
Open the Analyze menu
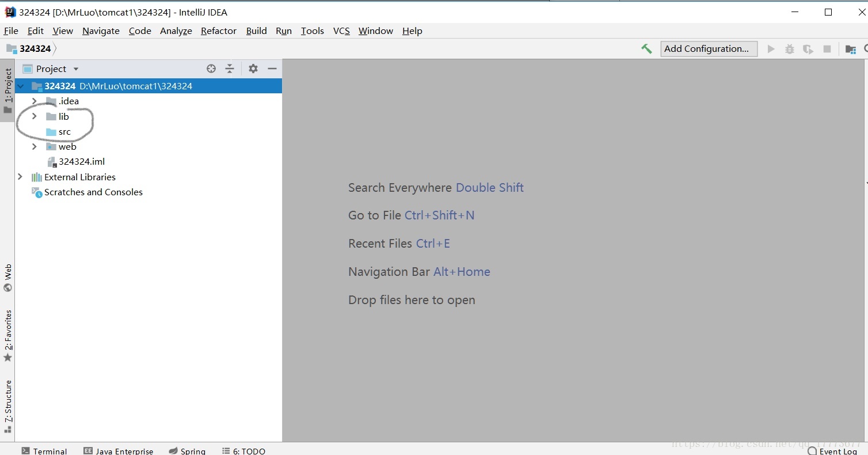coord(176,31)
